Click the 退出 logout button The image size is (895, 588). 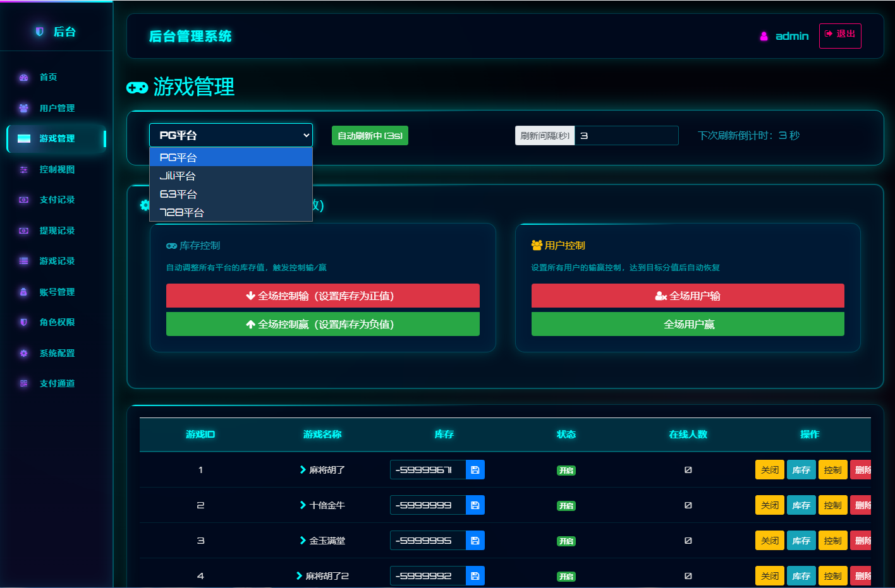tap(840, 35)
